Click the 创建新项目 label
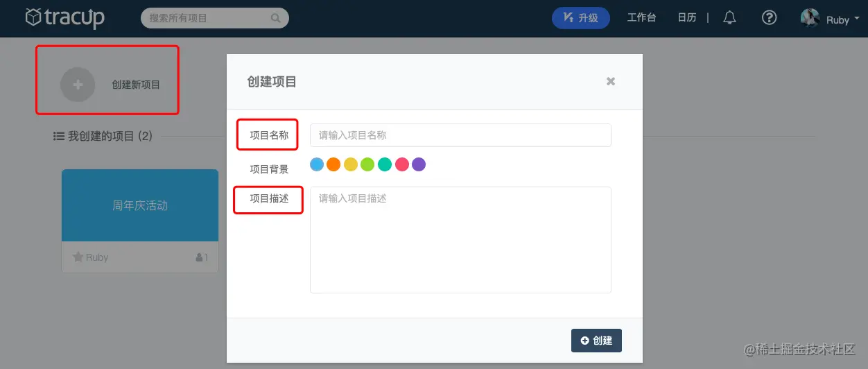 [x=136, y=85]
